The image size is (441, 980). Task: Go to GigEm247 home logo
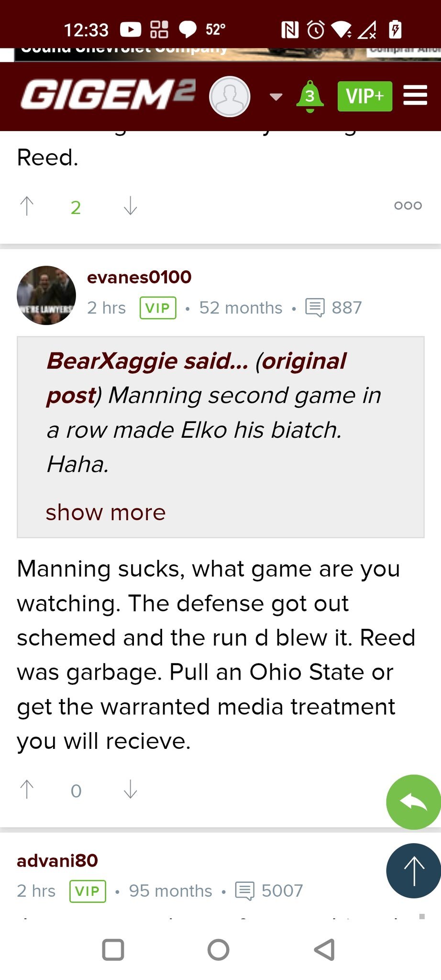tap(108, 94)
